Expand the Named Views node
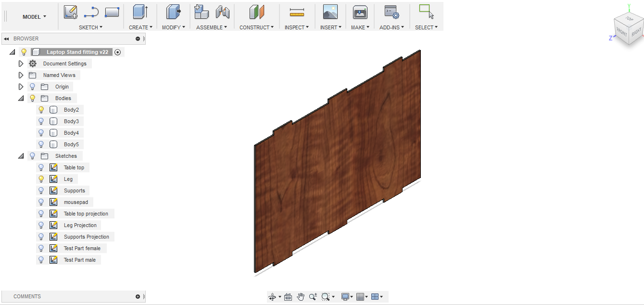 point(21,75)
